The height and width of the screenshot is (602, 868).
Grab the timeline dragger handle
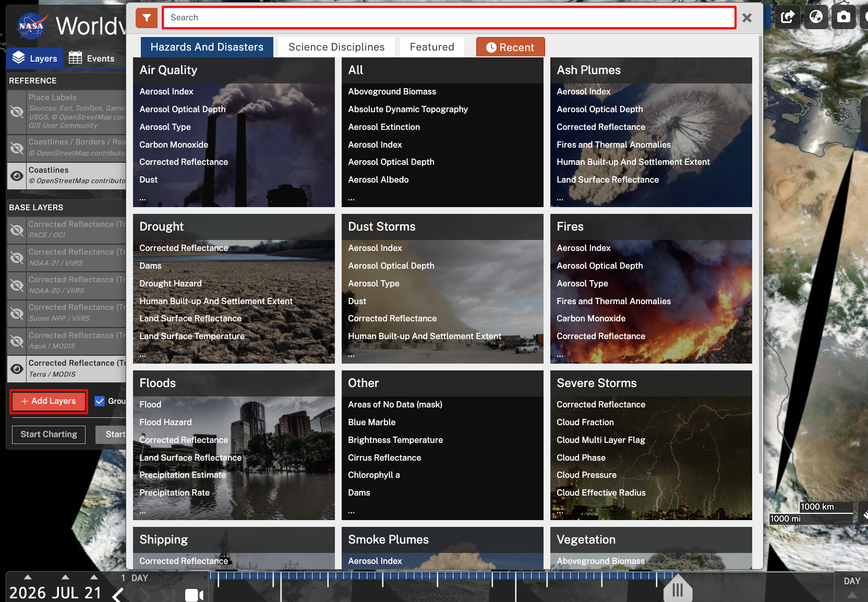point(678,589)
